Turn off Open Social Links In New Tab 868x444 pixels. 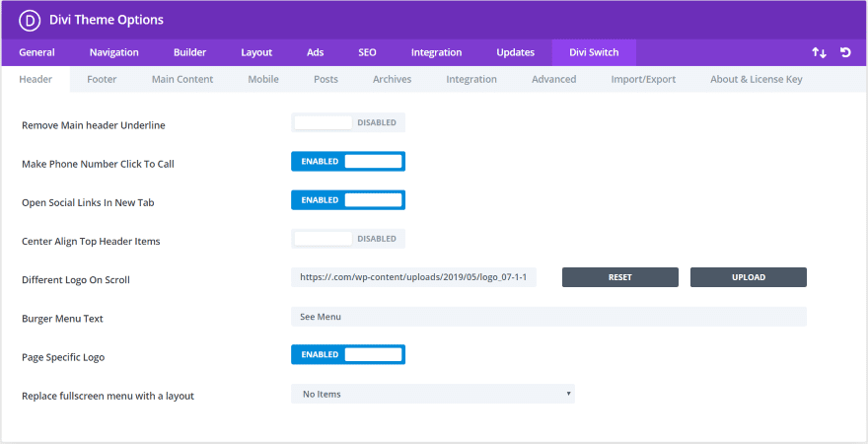point(348,200)
